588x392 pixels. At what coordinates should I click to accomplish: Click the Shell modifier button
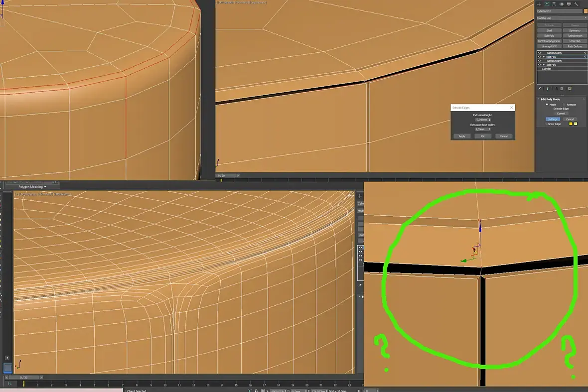pos(549,31)
